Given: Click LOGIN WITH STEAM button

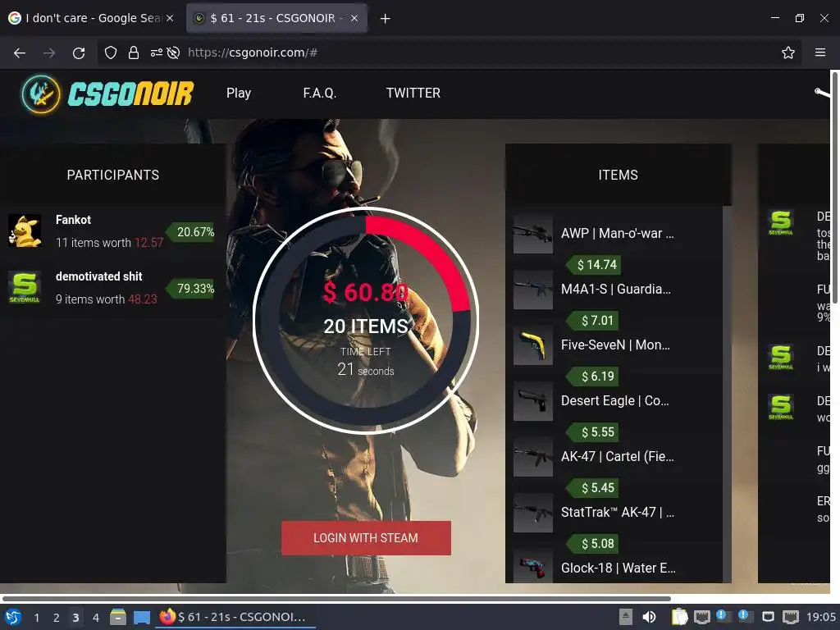Looking at the screenshot, I should (x=366, y=538).
